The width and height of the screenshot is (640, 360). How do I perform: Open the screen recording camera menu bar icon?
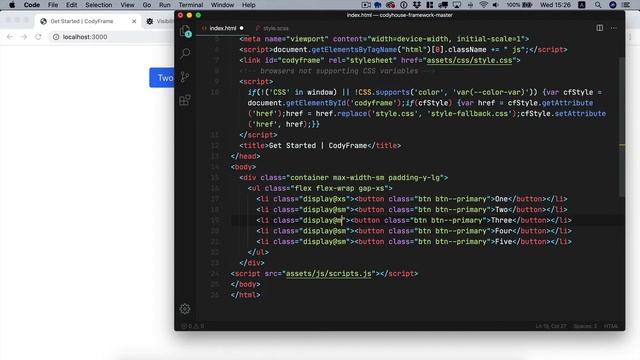pos(366,5)
